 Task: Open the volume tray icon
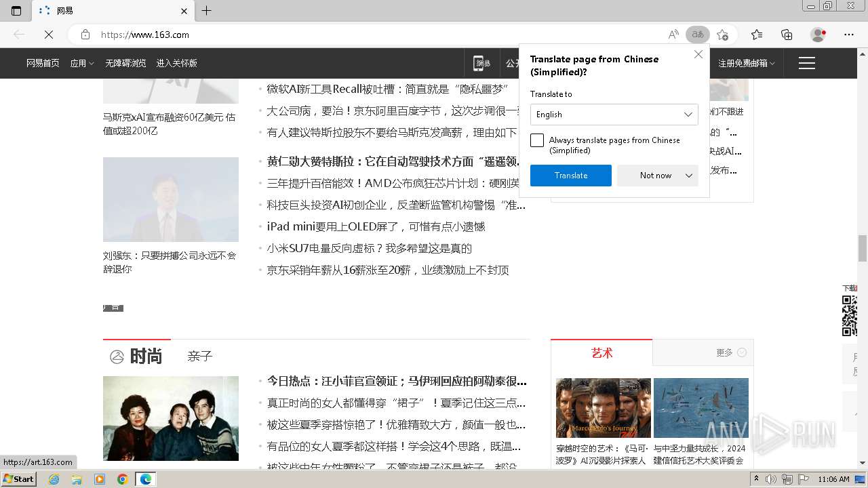(772, 479)
